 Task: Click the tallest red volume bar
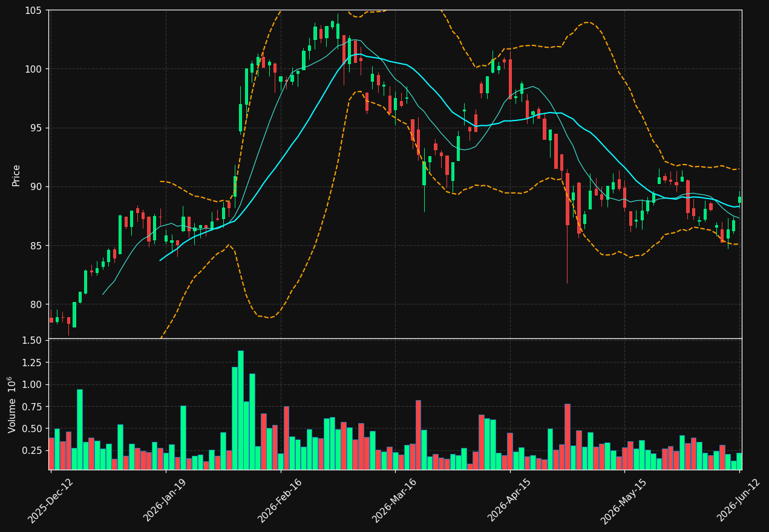coord(418,435)
